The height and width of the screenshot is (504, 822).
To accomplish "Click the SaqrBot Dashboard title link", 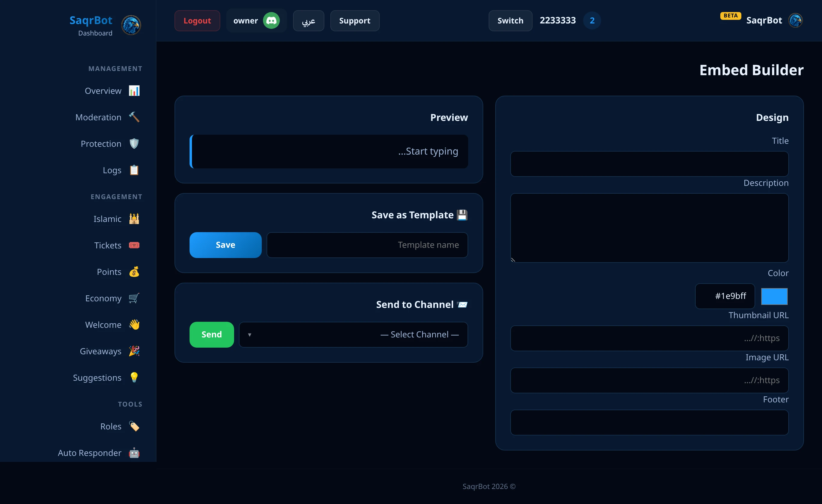I will point(91,25).
